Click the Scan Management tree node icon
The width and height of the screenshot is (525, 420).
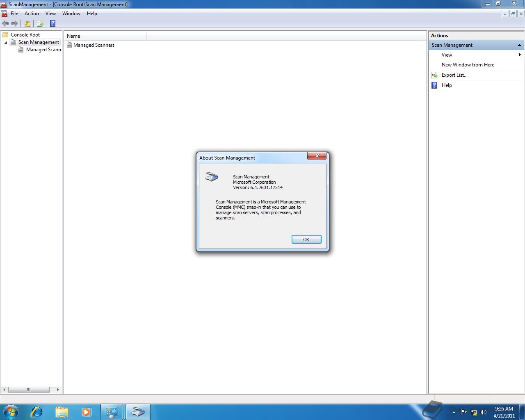click(x=13, y=42)
